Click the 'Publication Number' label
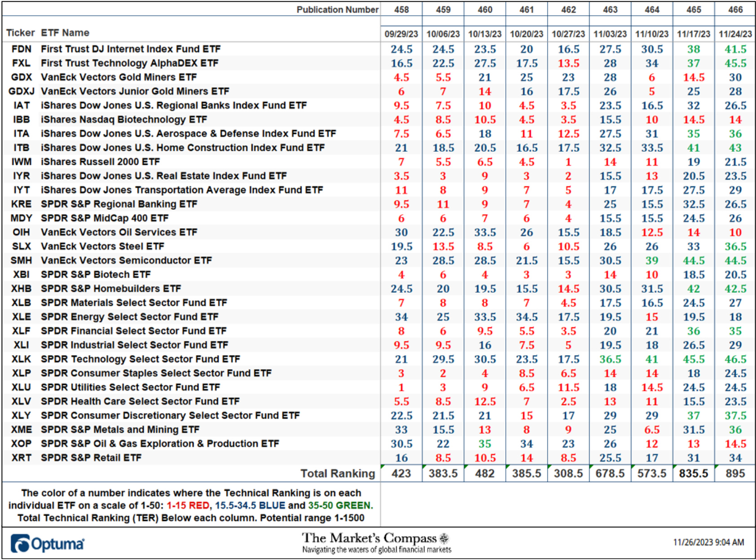 click(337, 9)
